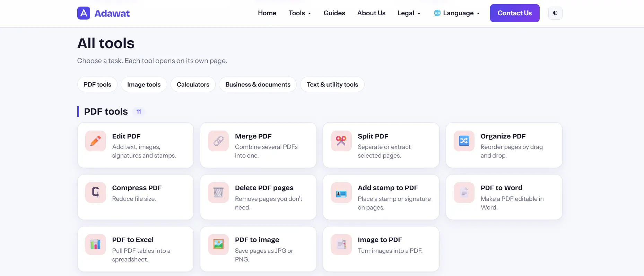Viewport: 644px width, 276px height.
Task: Open the Compress PDF tool title
Action: pyautogui.click(x=137, y=188)
